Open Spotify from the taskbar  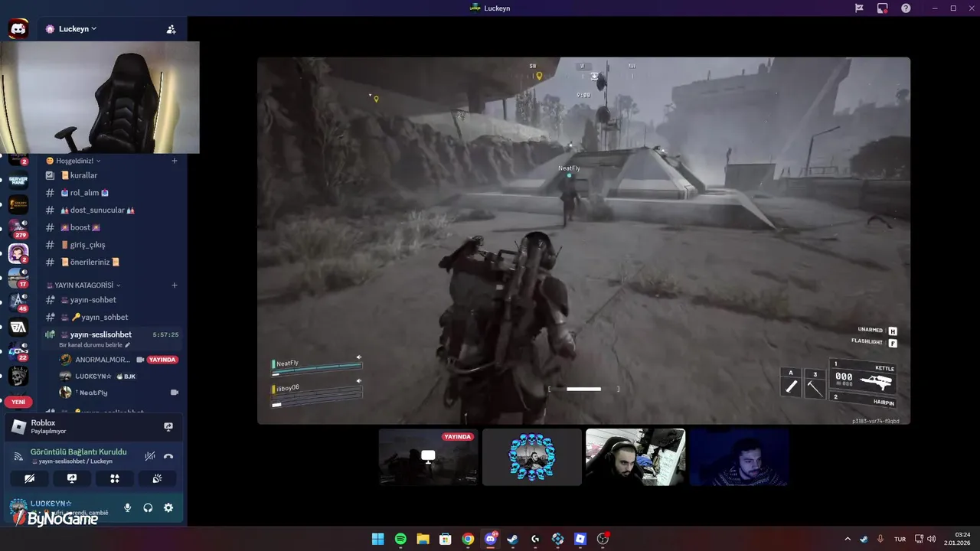(400, 539)
